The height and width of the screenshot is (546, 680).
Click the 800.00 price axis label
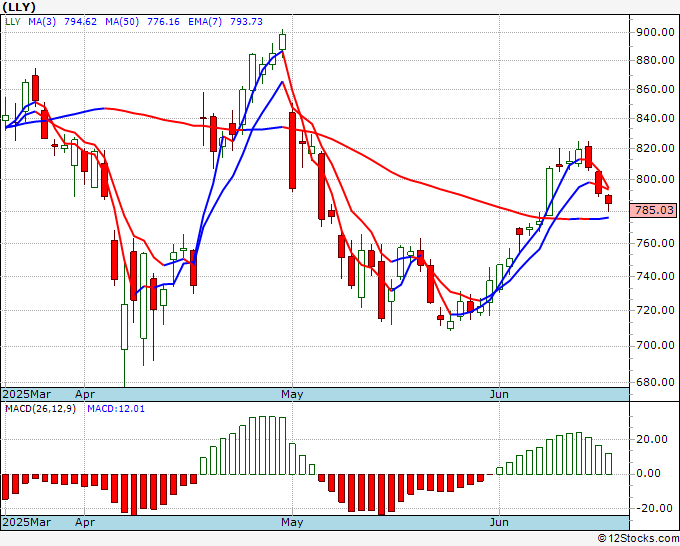655,180
